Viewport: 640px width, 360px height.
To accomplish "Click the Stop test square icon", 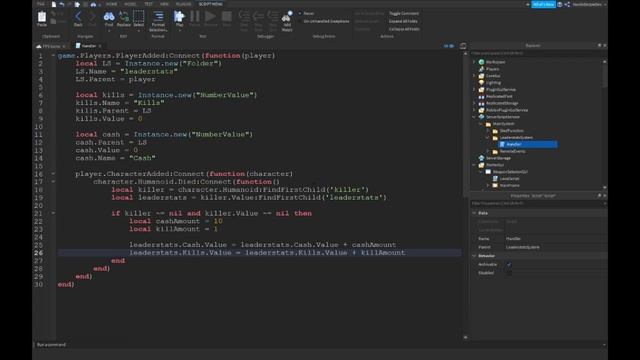I will (227, 16).
